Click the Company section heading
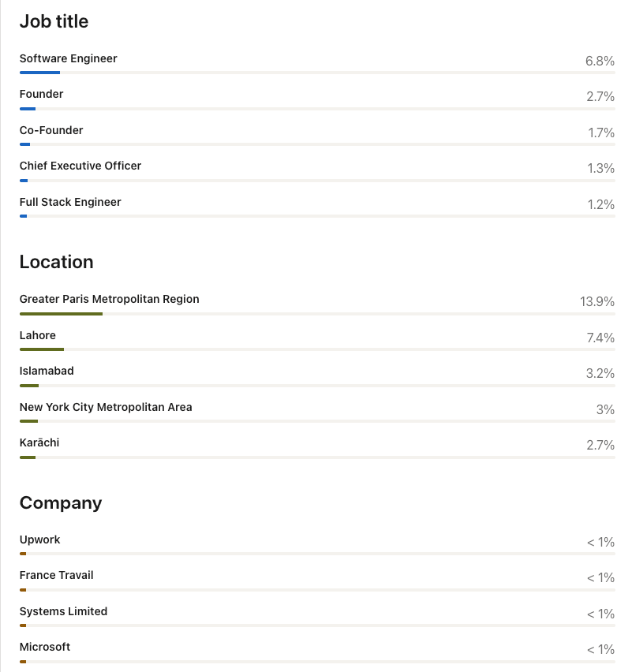This screenshot has height=672, width=632. (61, 503)
